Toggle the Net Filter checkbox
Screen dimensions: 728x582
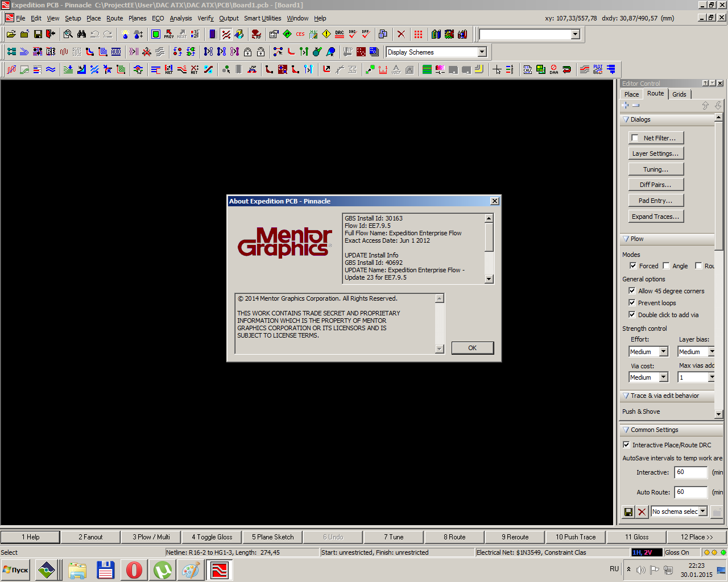click(635, 138)
